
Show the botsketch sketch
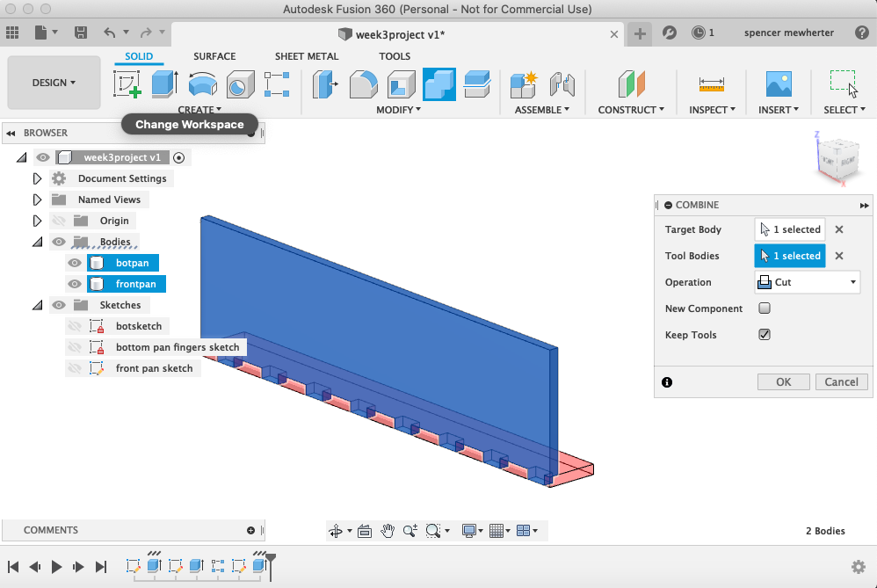pyautogui.click(x=75, y=326)
